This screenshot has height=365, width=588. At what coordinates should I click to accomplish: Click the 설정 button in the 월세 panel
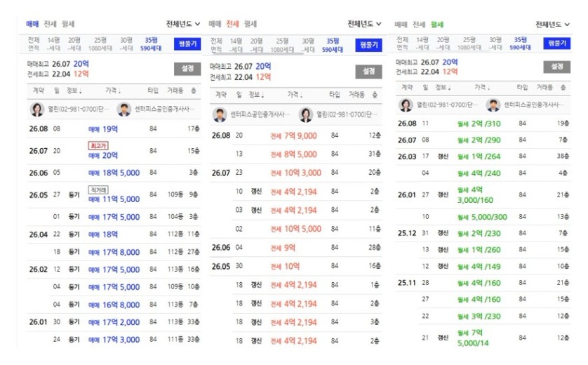click(x=557, y=67)
